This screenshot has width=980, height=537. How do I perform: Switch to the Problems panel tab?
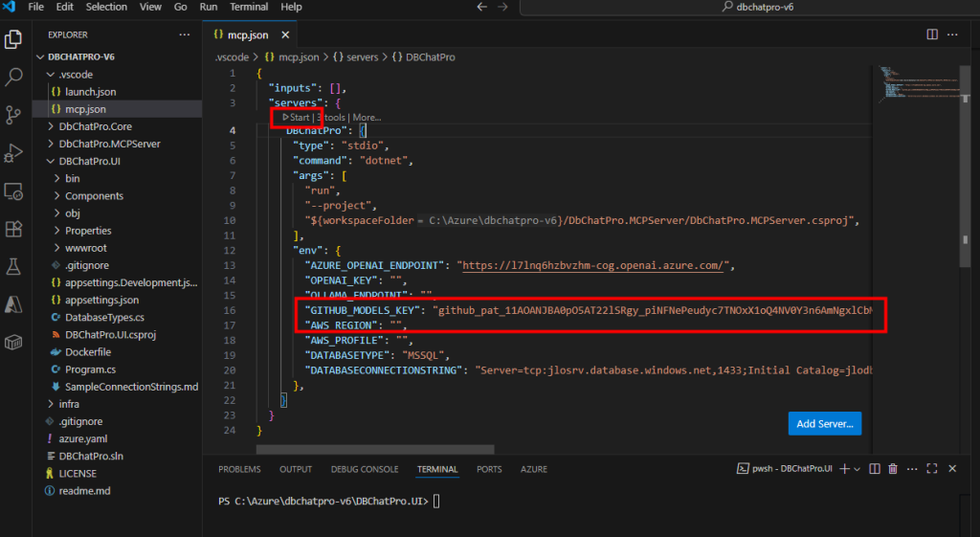click(x=239, y=469)
